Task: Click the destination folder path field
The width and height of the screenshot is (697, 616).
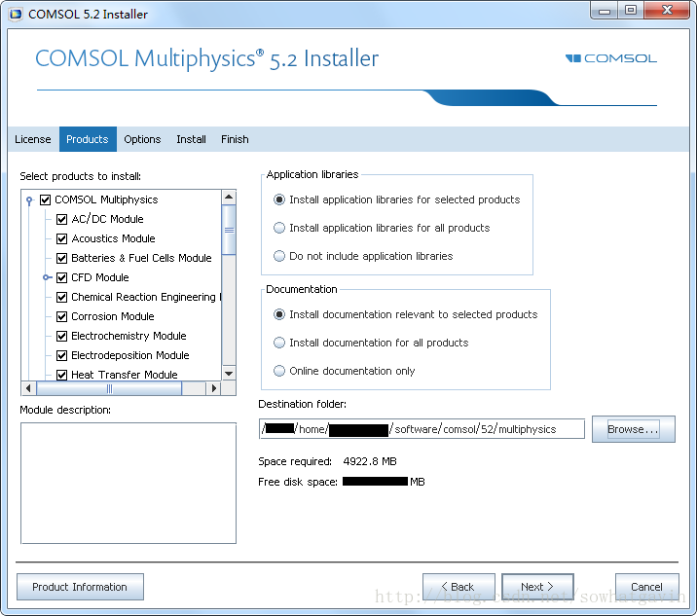Action: click(x=422, y=429)
